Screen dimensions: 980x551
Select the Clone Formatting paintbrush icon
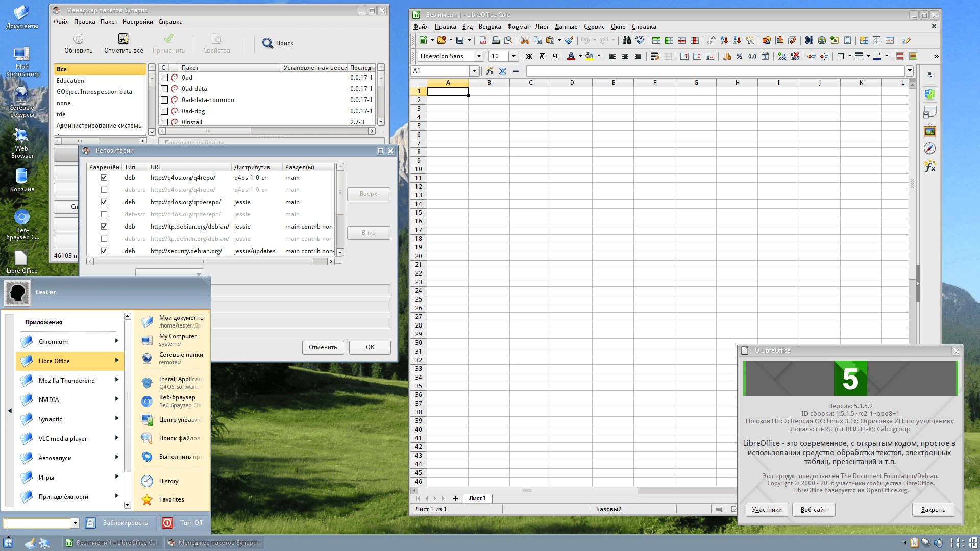point(570,41)
